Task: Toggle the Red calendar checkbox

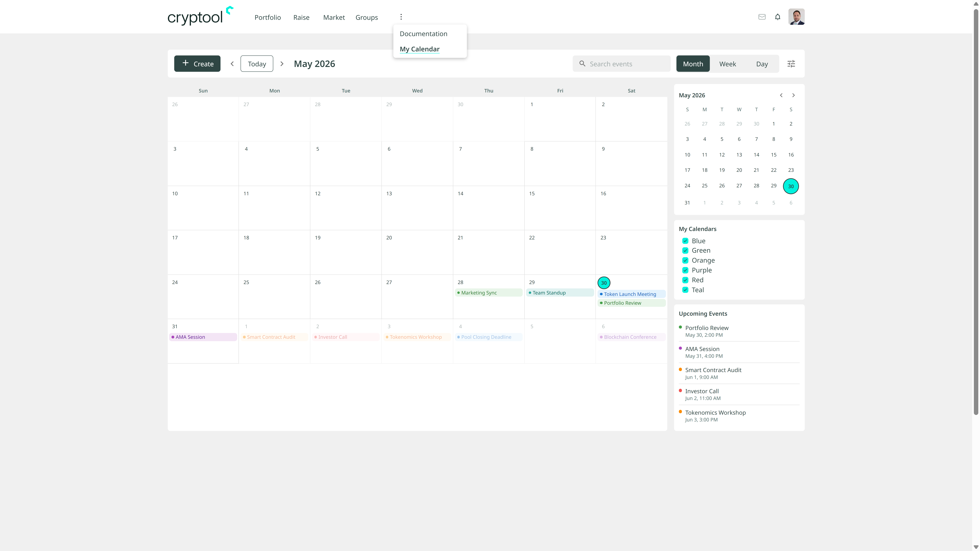Action: pyautogui.click(x=685, y=280)
